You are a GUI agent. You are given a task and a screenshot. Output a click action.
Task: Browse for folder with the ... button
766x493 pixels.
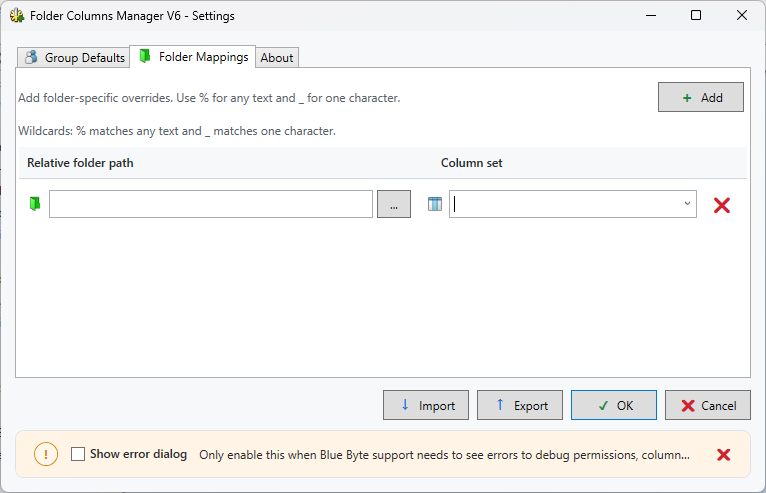tap(394, 204)
